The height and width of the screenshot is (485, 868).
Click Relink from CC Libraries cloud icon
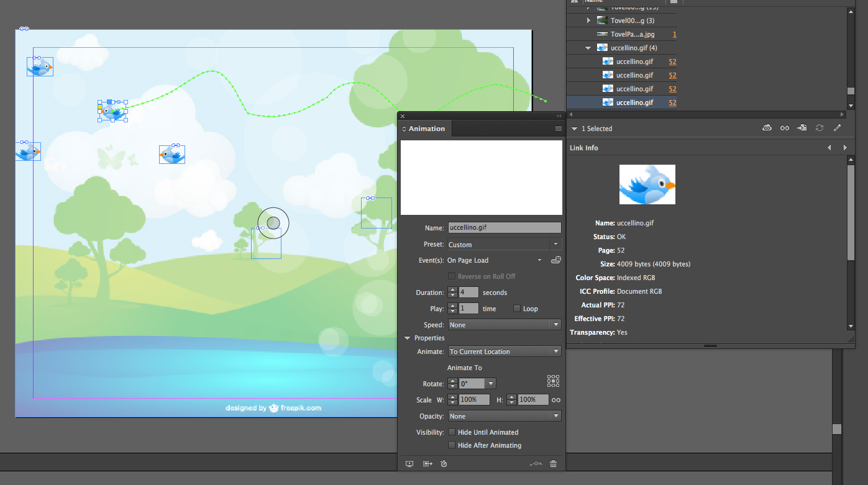pos(767,128)
